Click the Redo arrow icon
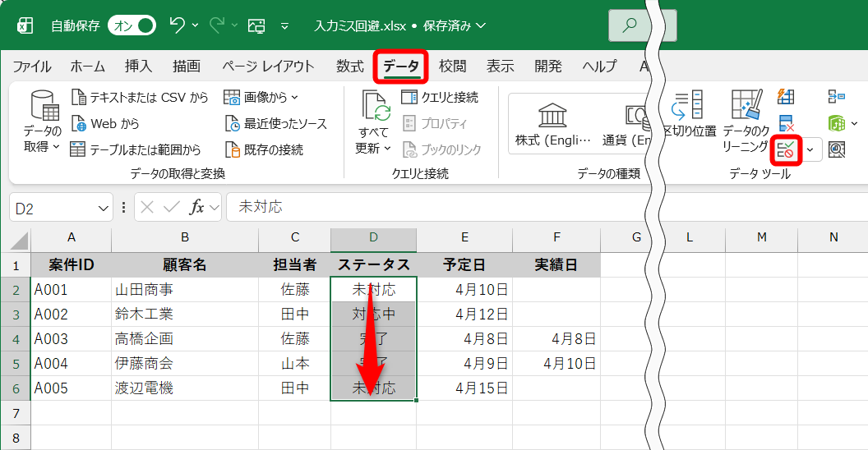Viewport: 868px width, 450px height. 217,25
